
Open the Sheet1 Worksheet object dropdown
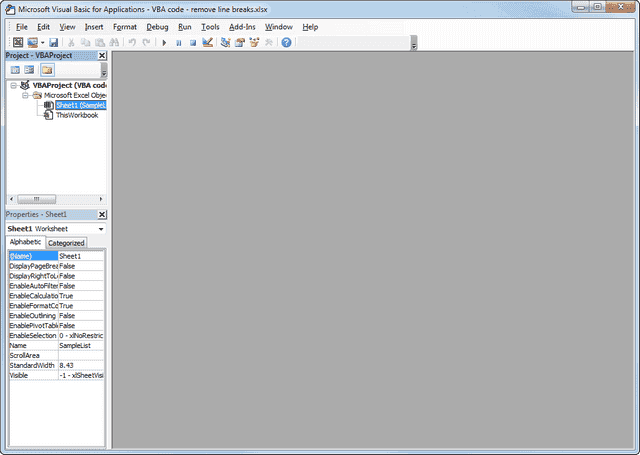click(101, 229)
